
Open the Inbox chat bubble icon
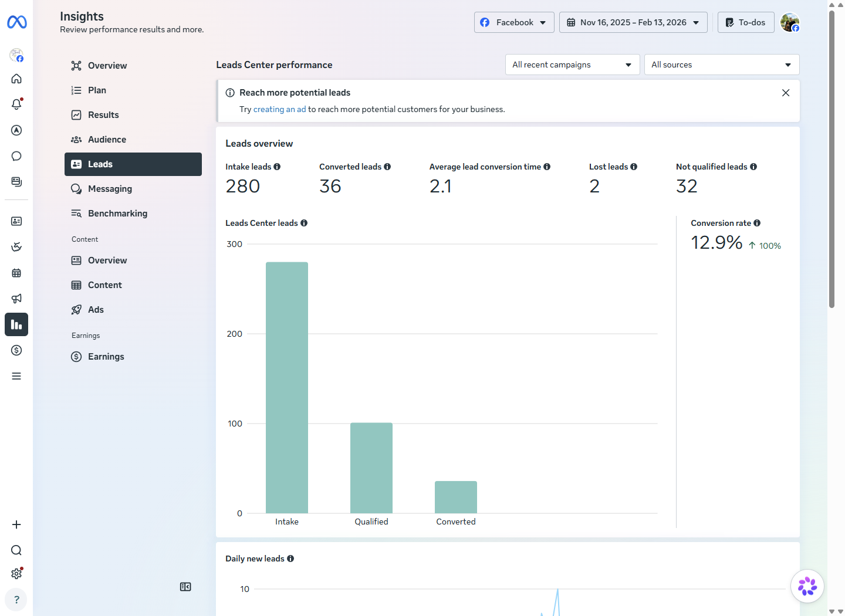(x=16, y=156)
